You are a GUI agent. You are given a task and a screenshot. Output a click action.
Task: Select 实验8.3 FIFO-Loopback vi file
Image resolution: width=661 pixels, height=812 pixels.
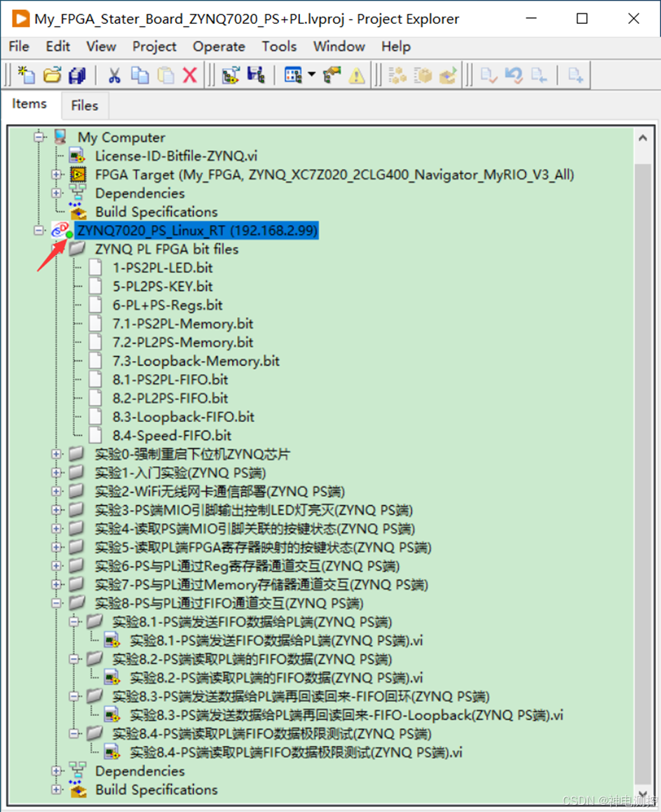pos(346,715)
